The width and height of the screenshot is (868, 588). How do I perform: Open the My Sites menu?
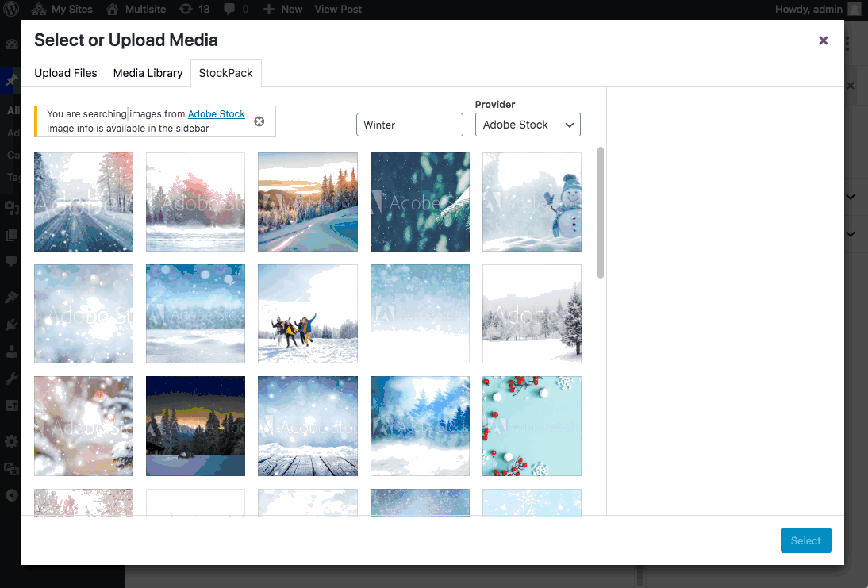(x=63, y=10)
